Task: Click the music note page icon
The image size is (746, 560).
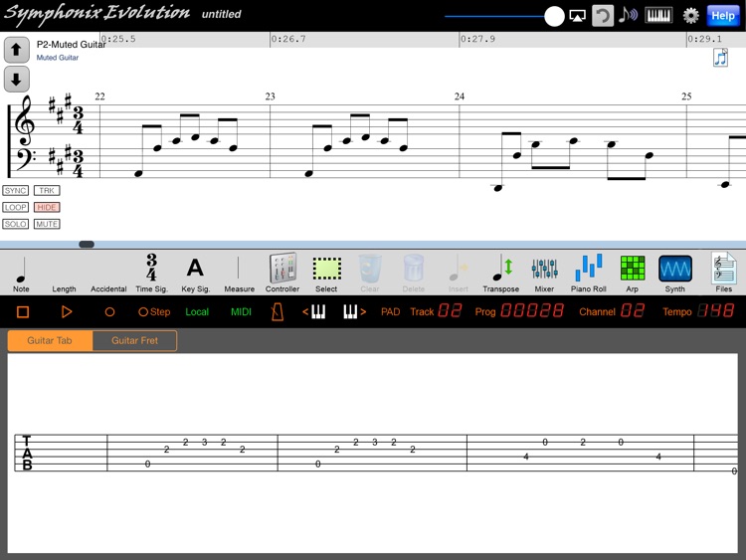Action: (x=720, y=58)
